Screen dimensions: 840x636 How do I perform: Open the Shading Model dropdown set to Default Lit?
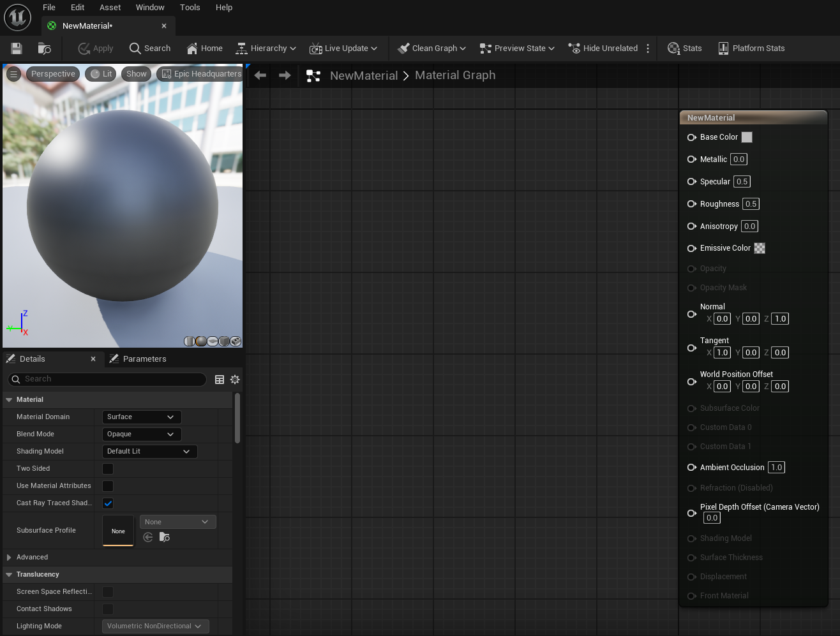pos(149,452)
